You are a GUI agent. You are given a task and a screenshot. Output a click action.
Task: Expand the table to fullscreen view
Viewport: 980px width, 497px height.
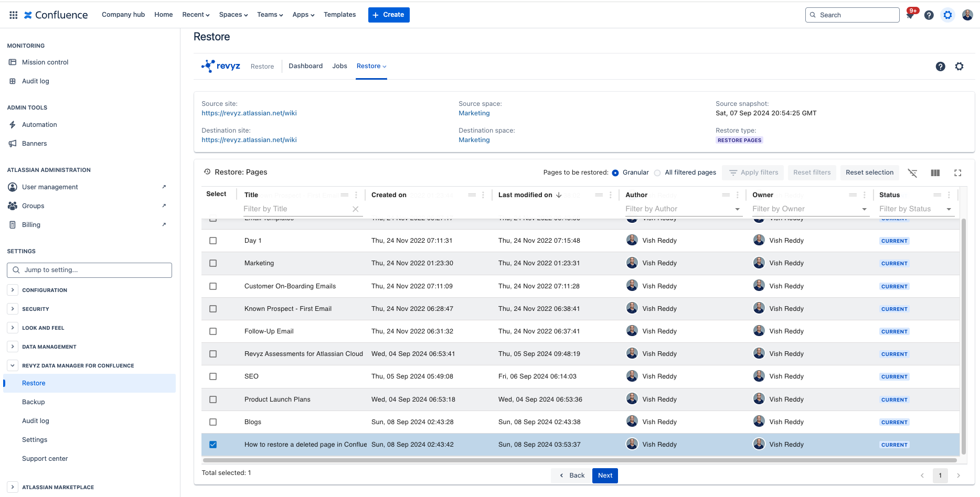tap(958, 172)
